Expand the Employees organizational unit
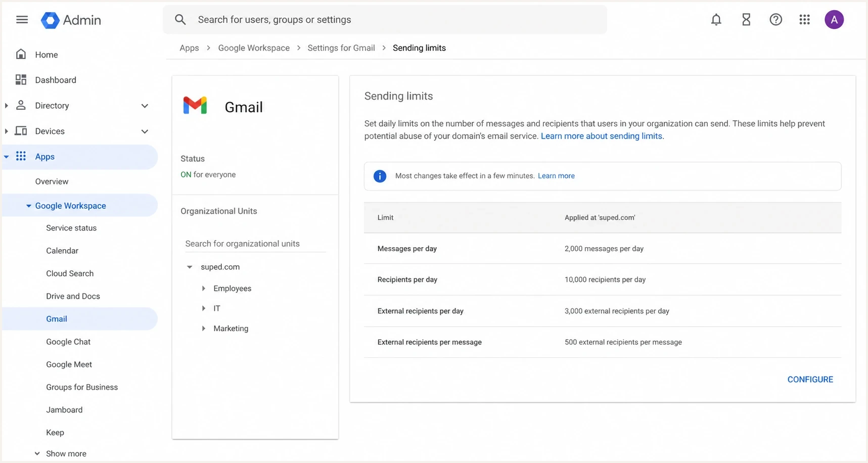868x463 pixels. (204, 288)
